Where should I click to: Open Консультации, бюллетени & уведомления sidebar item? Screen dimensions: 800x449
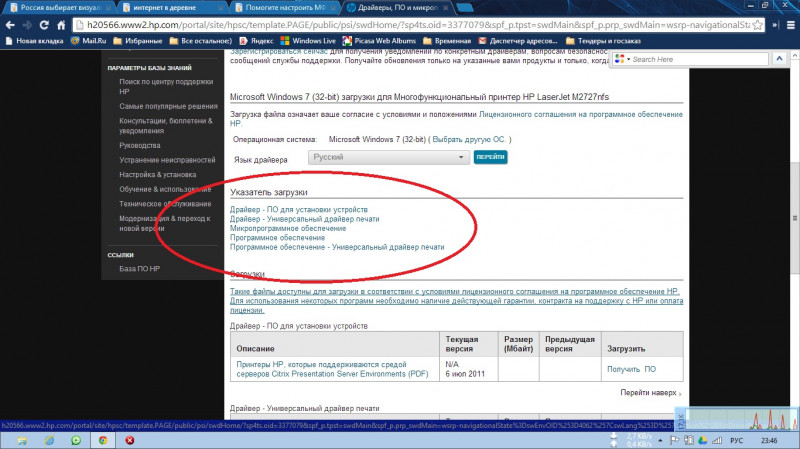click(166, 126)
